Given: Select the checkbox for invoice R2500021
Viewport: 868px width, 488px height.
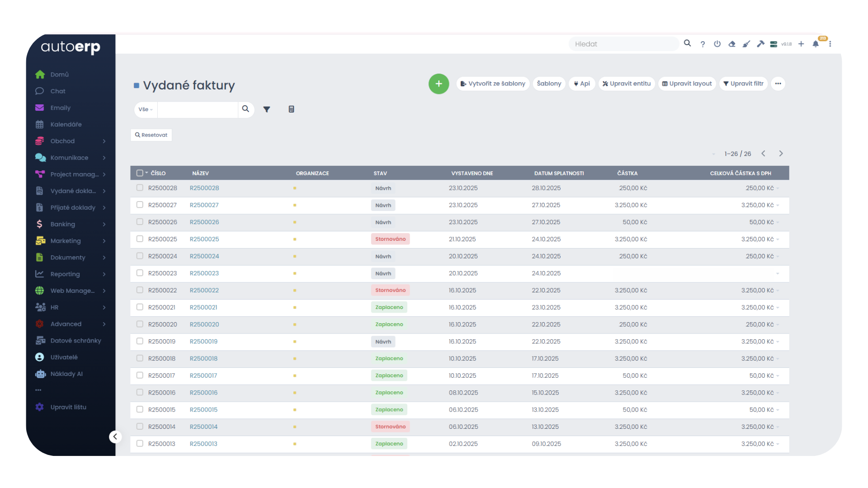Looking at the screenshot, I should [x=140, y=307].
